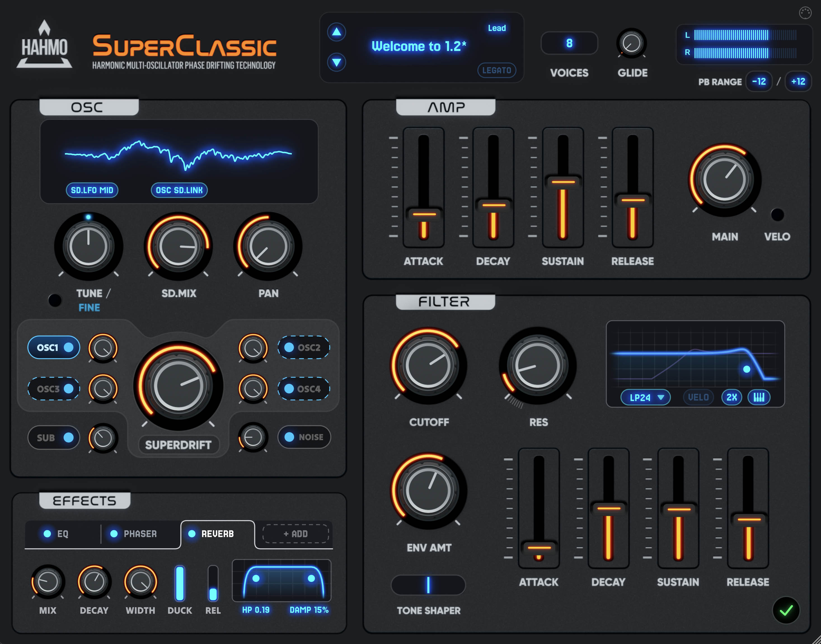This screenshot has width=821, height=644.
Task: Click the FINE tune label
Action: click(x=89, y=308)
